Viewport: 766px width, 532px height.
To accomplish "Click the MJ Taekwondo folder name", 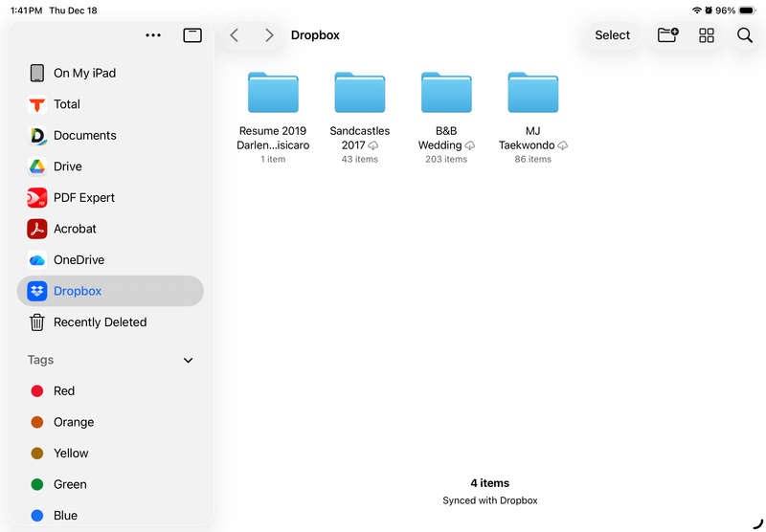I will point(528,138).
